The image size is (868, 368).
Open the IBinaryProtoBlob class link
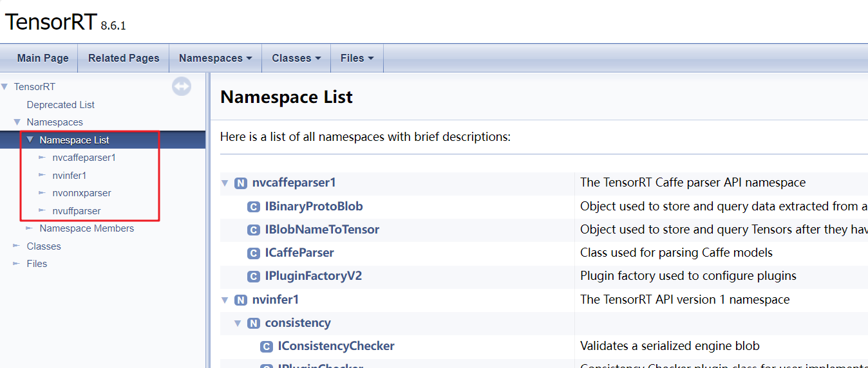click(x=314, y=207)
